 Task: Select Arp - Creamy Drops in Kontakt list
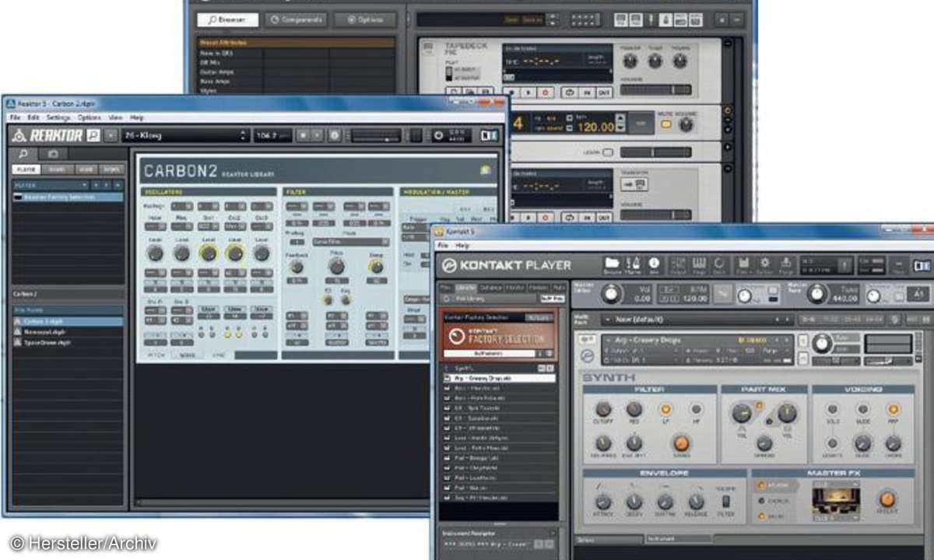pyautogui.click(x=499, y=378)
